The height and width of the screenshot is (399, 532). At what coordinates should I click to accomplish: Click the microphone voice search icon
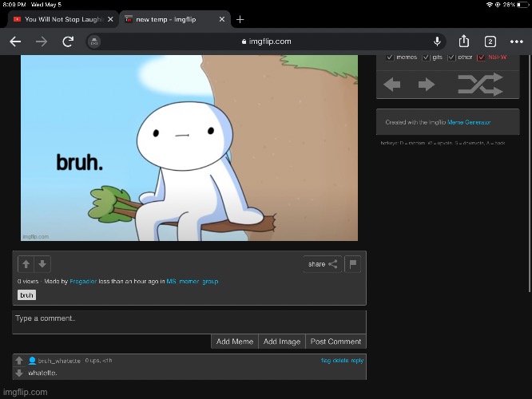pyautogui.click(x=437, y=41)
